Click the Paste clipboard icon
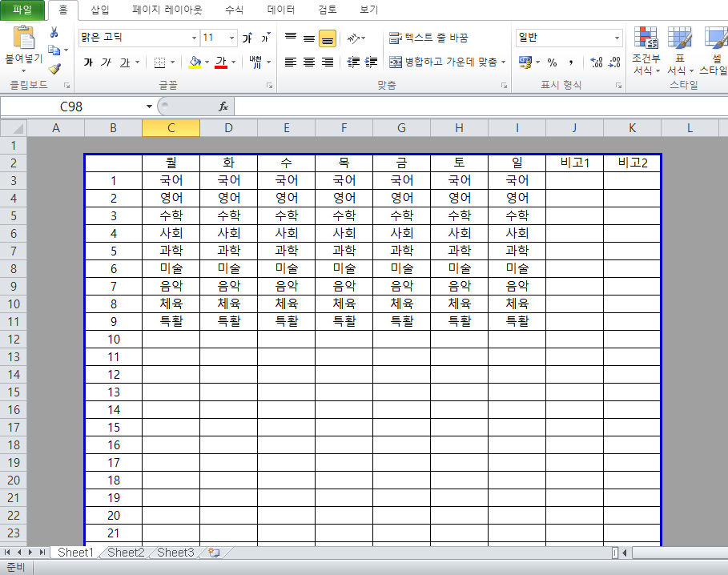728x575 pixels. click(x=24, y=38)
